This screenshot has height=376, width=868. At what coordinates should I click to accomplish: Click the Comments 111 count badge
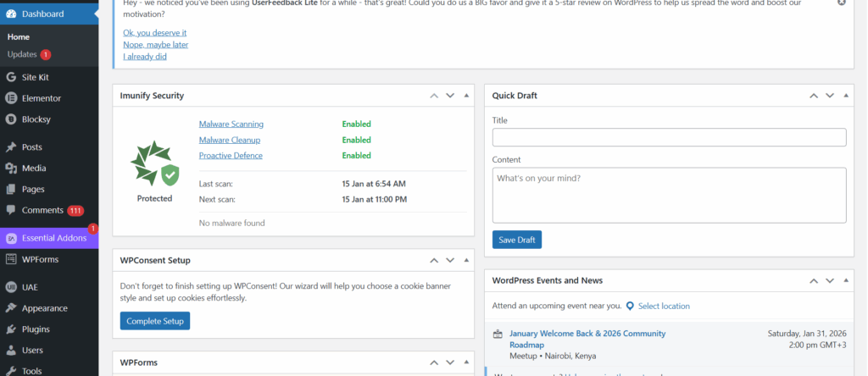coord(75,211)
